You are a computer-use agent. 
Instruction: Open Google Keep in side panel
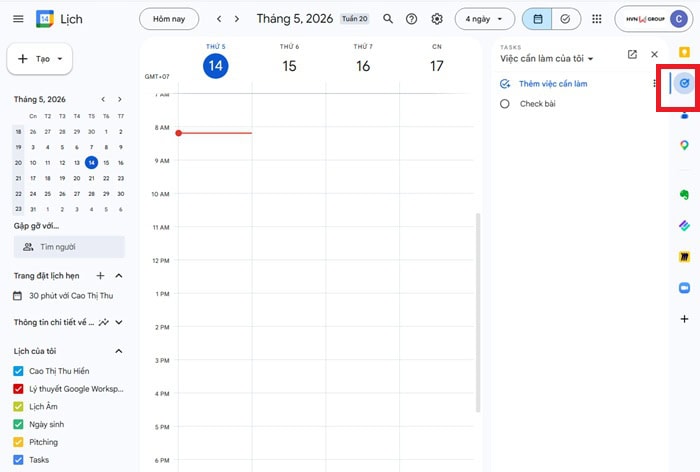click(684, 52)
